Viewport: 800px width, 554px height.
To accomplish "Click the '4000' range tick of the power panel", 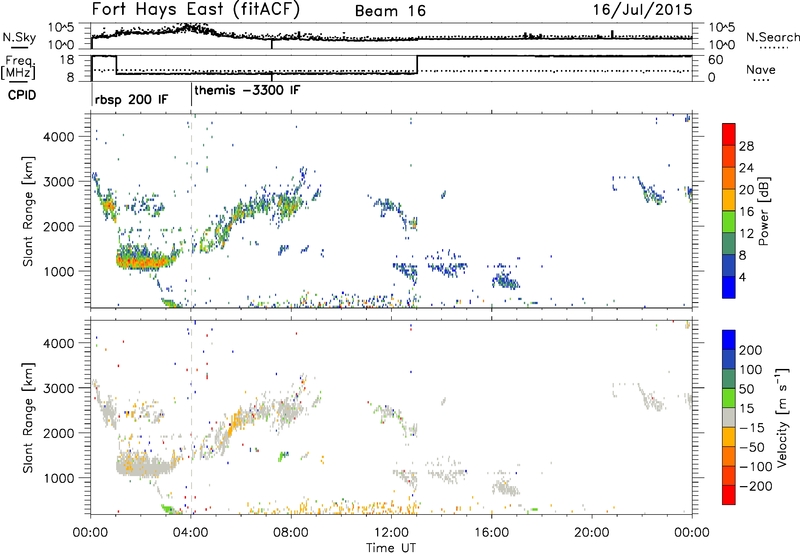I will pyautogui.click(x=58, y=137).
